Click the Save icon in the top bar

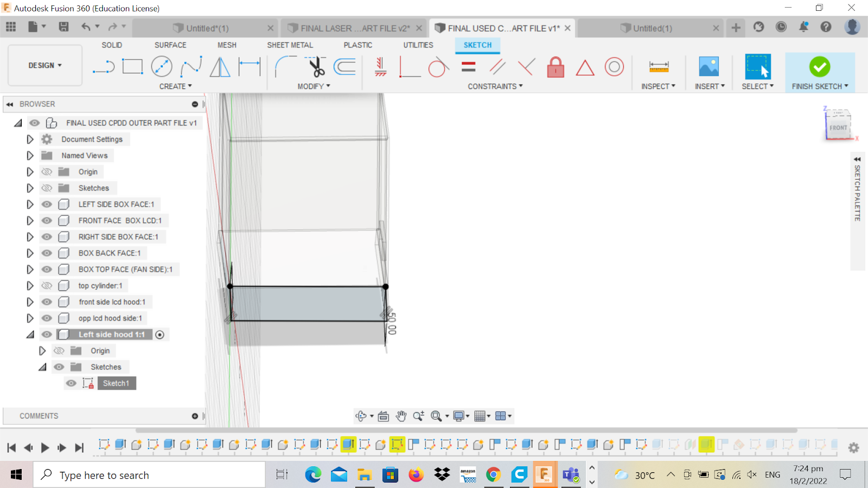[x=63, y=27]
